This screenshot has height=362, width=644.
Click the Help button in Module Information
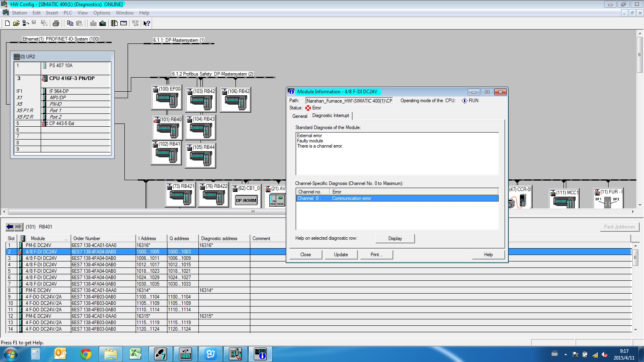pos(488,255)
